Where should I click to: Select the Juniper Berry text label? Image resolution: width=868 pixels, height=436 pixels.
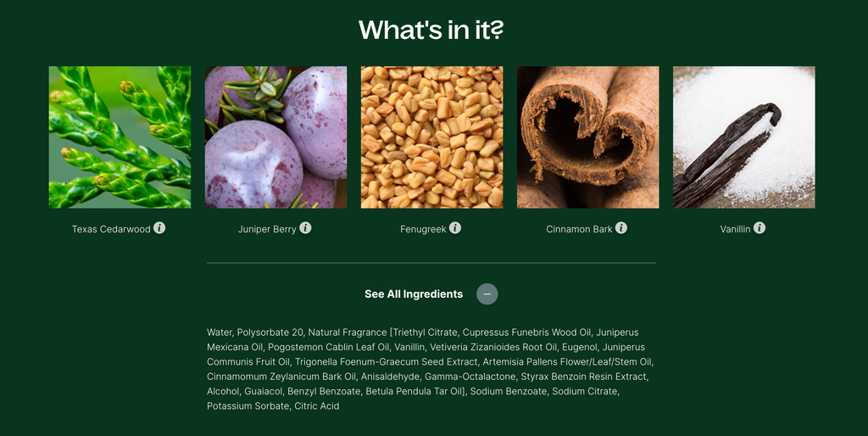(267, 229)
